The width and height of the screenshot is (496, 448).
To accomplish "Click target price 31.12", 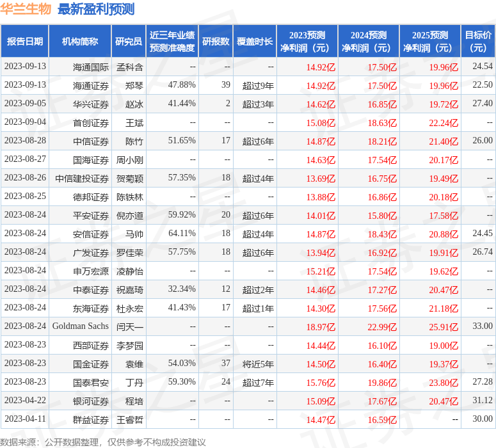I will pyautogui.click(x=483, y=400).
